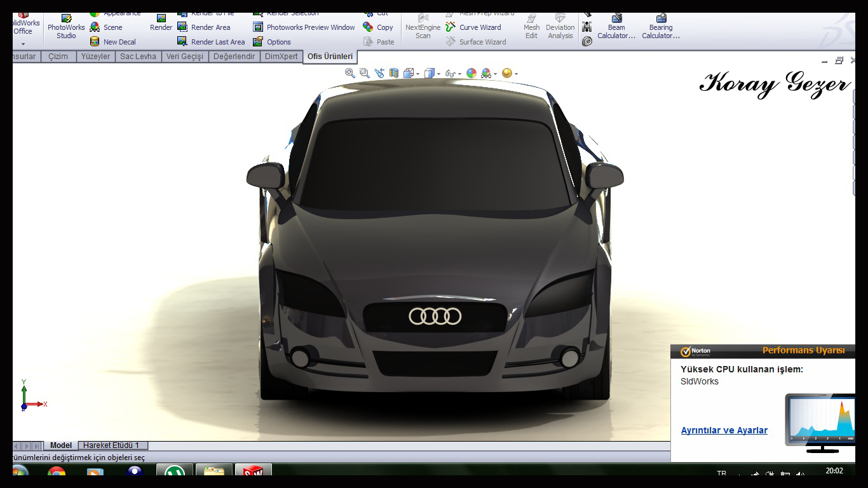The width and height of the screenshot is (868, 488).
Task: Select the Ofis Ürünleri tab
Action: (x=330, y=57)
